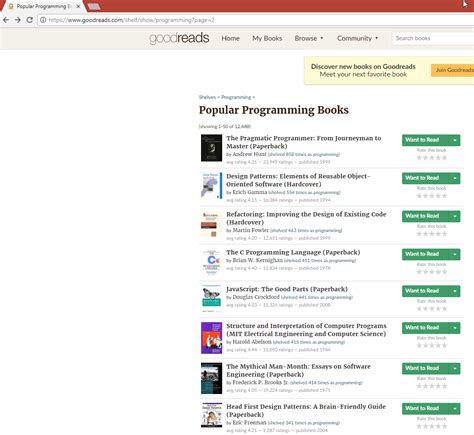Open a new tab with the new-tab button
This screenshot has width=474, height=435.
click(x=94, y=6)
